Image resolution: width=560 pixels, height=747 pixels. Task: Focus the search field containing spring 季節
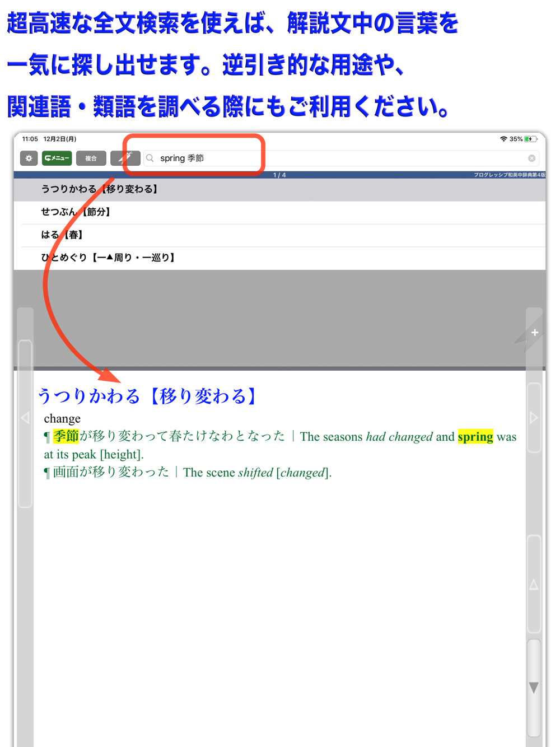pyautogui.click(x=340, y=158)
